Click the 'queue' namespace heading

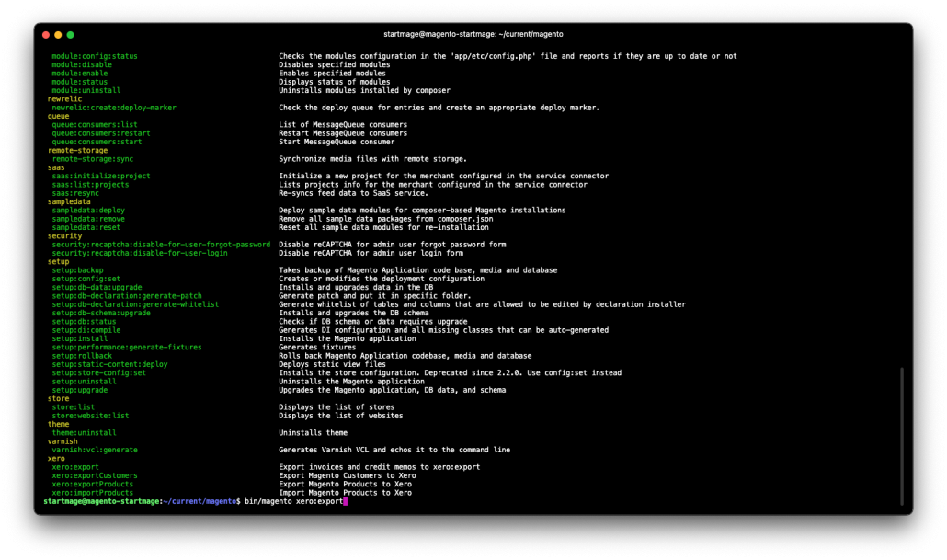tap(58, 116)
